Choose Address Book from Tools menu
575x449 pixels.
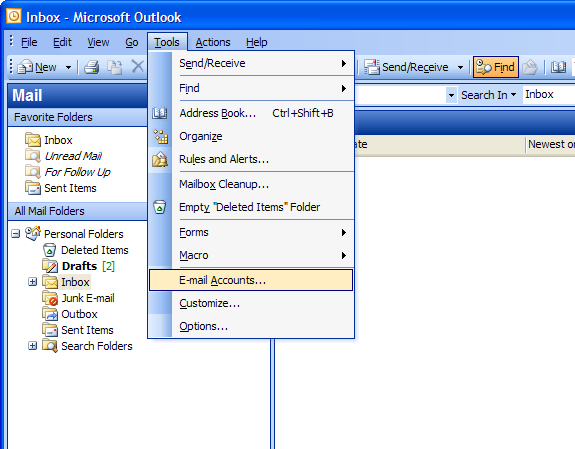[251, 113]
